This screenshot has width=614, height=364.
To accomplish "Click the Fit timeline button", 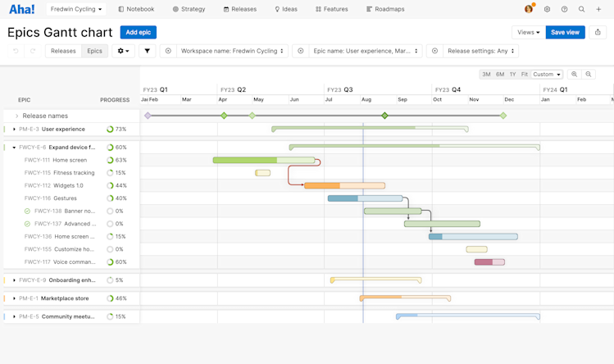I will [525, 74].
